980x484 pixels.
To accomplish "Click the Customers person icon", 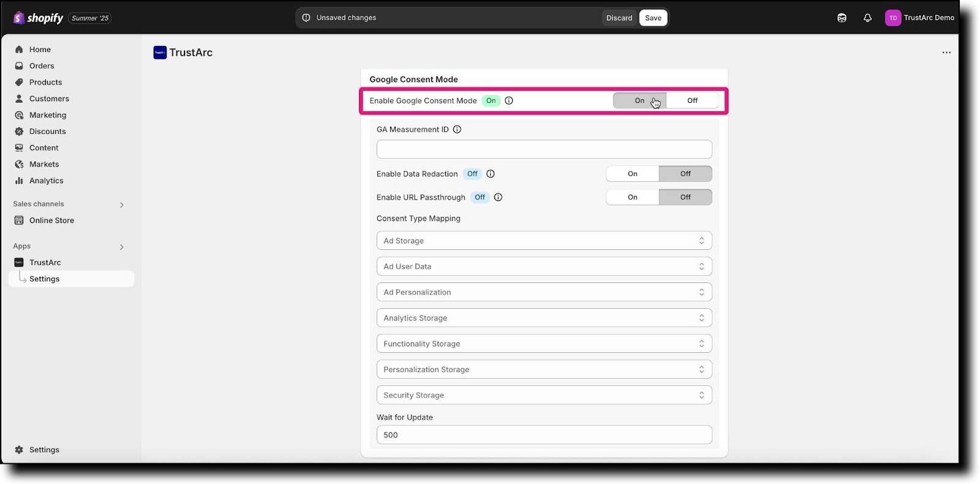I will click(x=19, y=99).
